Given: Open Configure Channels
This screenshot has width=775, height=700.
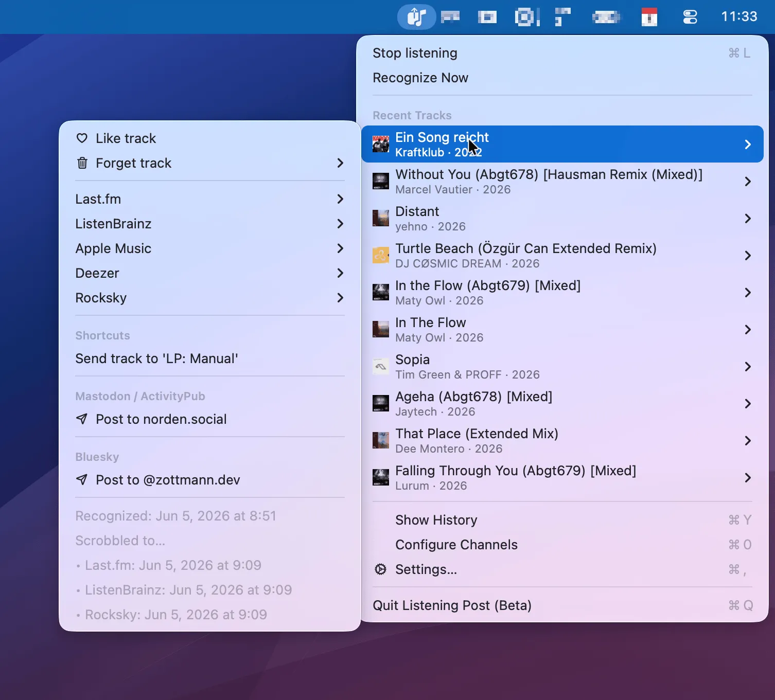Looking at the screenshot, I should coord(562,545).
